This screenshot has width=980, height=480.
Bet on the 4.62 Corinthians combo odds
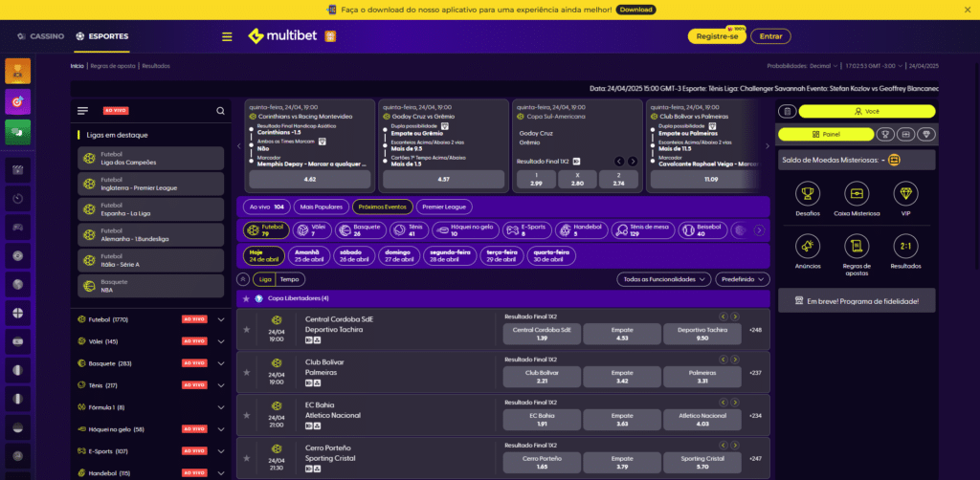click(310, 179)
